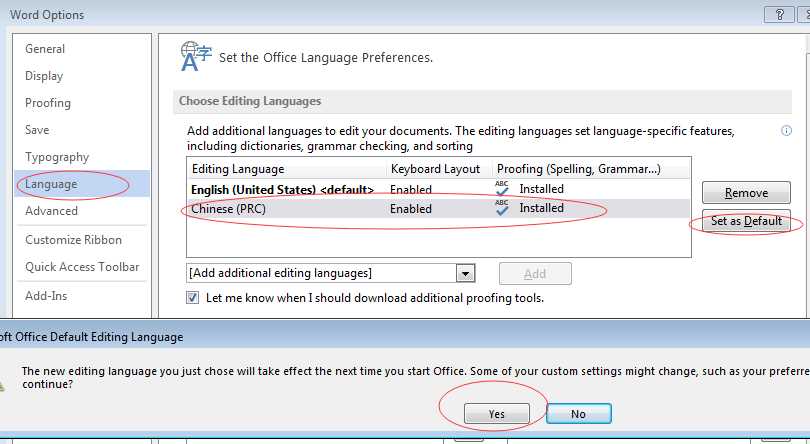Click the Editing Language column header
The height and width of the screenshot is (444, 810).
pyautogui.click(x=238, y=169)
